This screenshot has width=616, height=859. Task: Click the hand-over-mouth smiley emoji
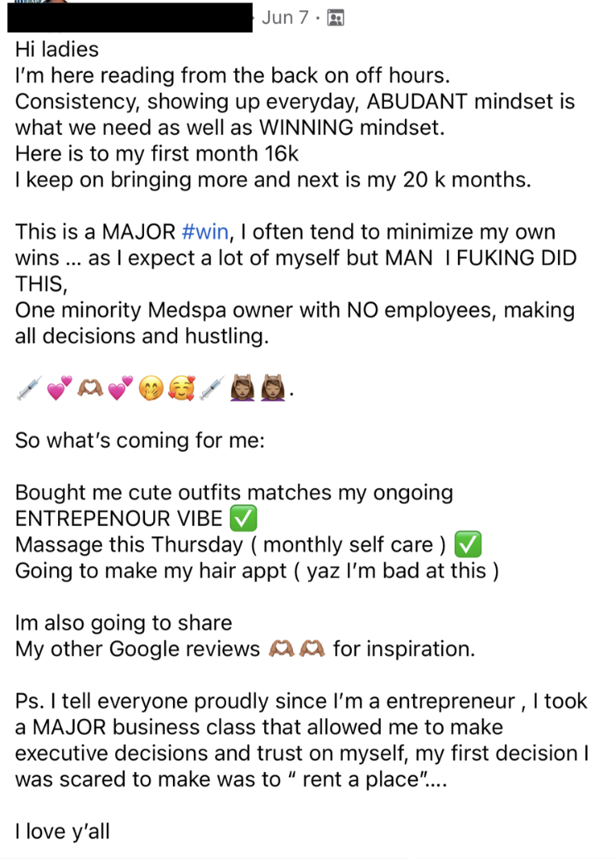[152, 388]
